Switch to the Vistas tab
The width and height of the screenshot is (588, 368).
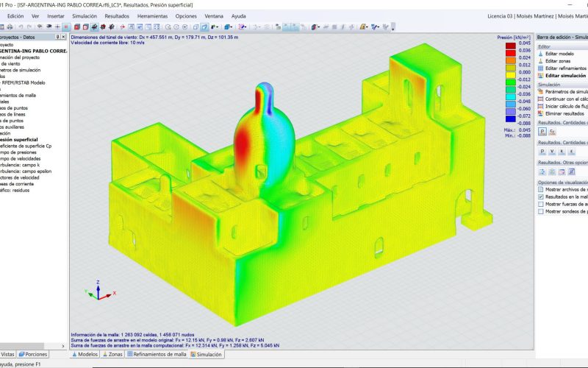[x=7, y=354]
